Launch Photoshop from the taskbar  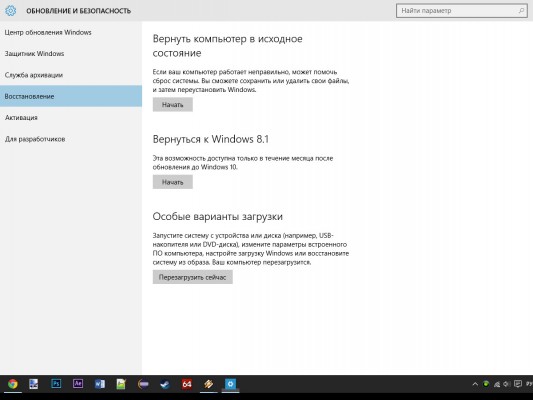[x=56, y=384]
